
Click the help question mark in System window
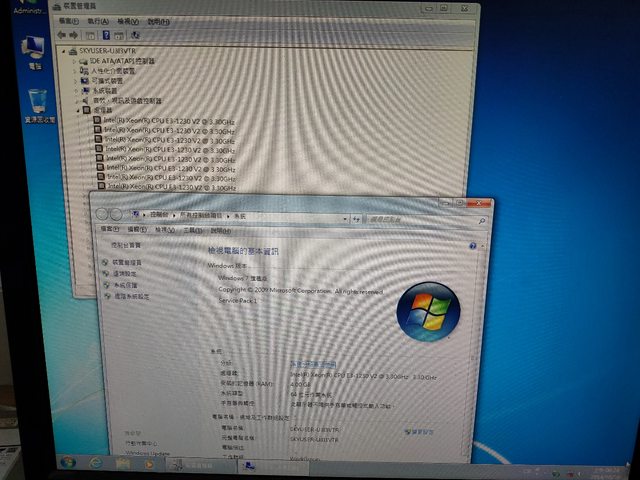click(472, 245)
